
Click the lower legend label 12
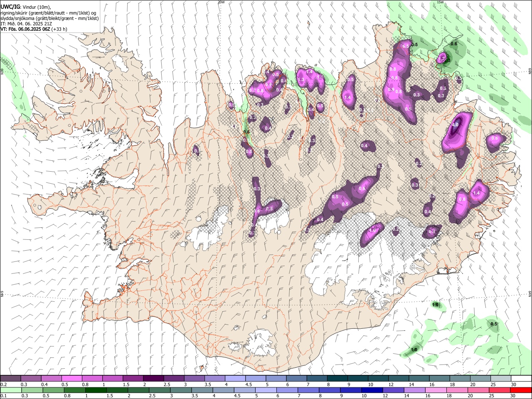pos(385,396)
